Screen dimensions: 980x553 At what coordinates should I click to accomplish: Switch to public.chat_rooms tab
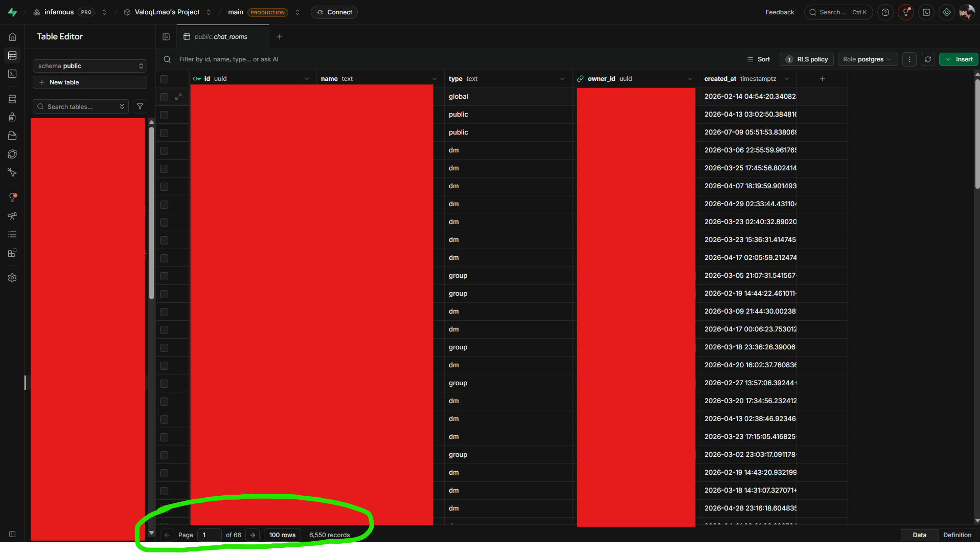click(x=222, y=37)
